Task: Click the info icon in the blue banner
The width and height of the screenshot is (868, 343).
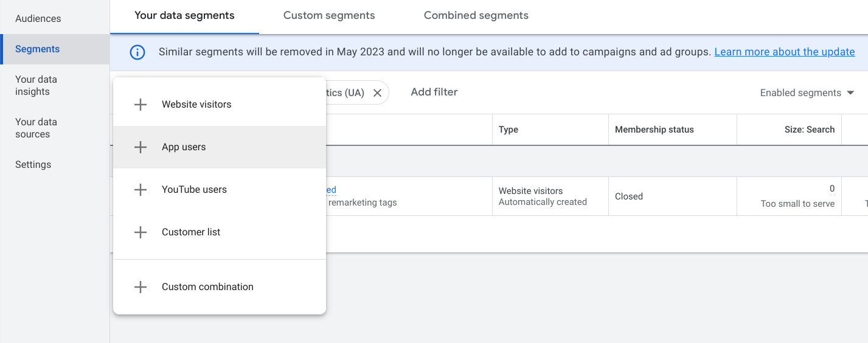Action: (137, 52)
